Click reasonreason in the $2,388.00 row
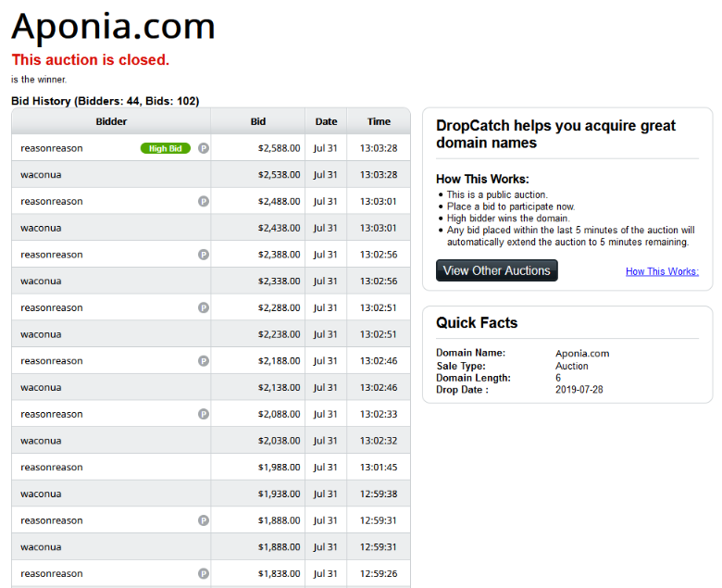This screenshot has height=588, width=722. coord(52,255)
